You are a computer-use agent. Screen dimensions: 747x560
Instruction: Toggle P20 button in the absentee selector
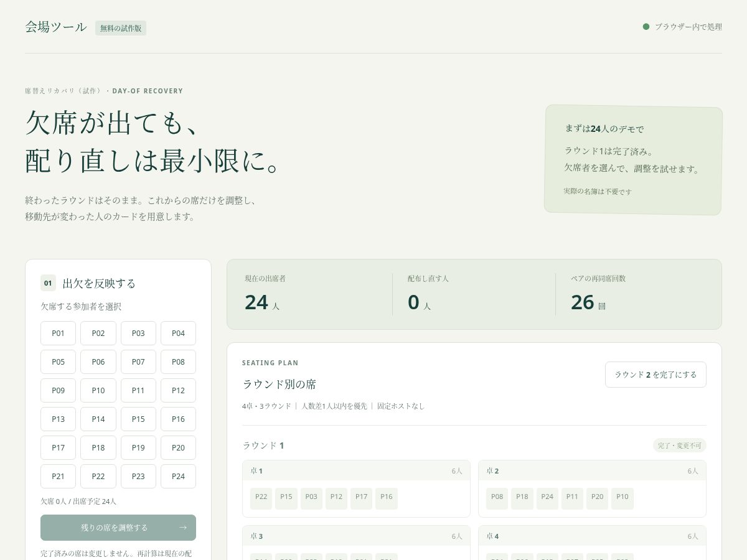178,447
